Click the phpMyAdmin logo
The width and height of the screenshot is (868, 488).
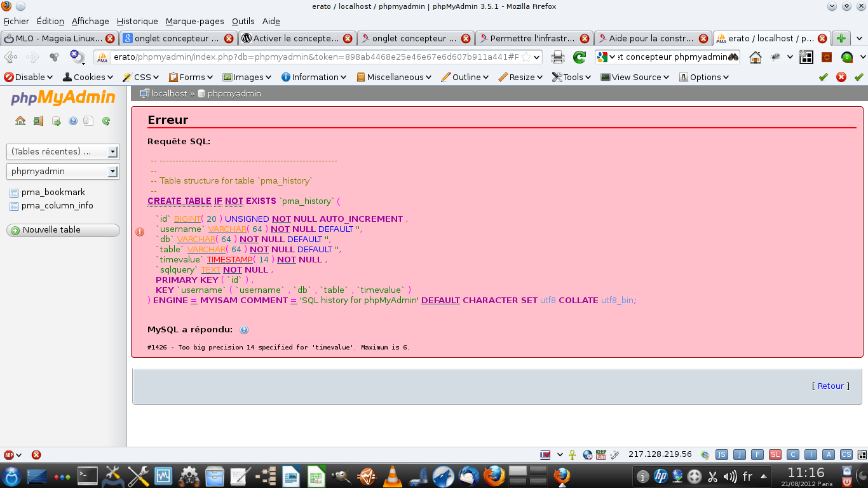coord(63,98)
